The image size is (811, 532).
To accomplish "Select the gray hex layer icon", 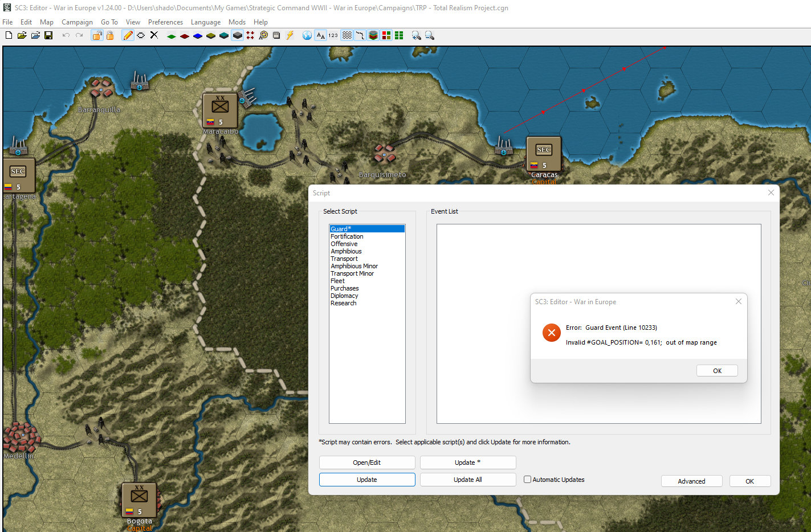I will pos(238,35).
